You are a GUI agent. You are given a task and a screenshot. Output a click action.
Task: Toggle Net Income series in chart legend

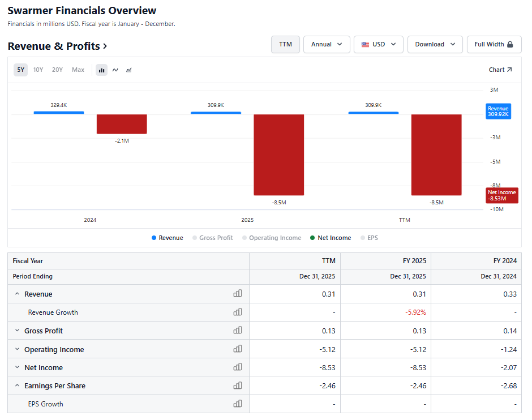coord(331,238)
